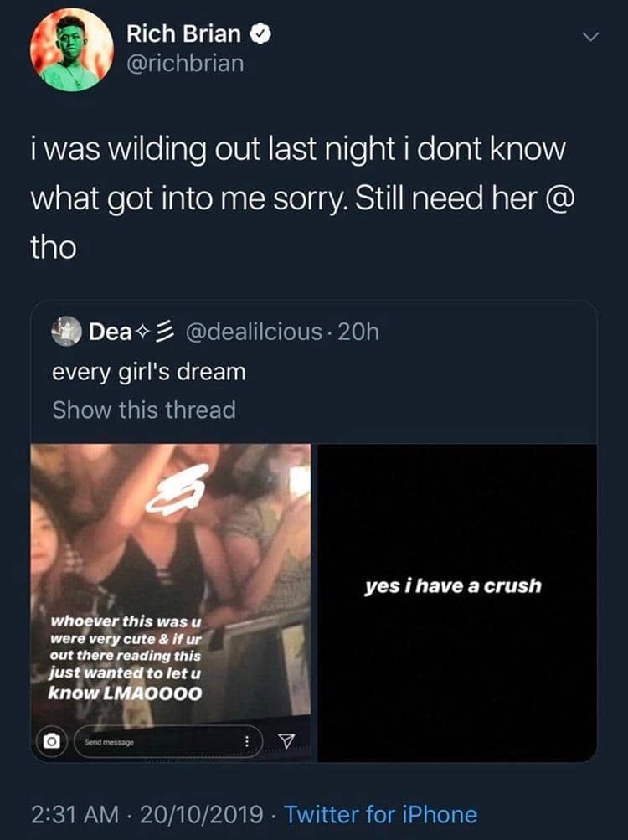The height and width of the screenshot is (840, 628).
Task: Click the 2:31 AM timestamp
Action: point(75,814)
